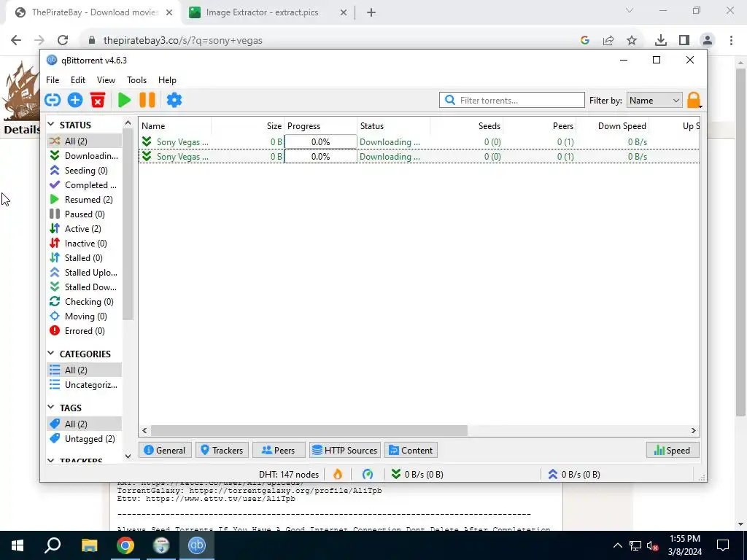Show Speed graph panel
Image resolution: width=747 pixels, height=560 pixels.
(673, 450)
